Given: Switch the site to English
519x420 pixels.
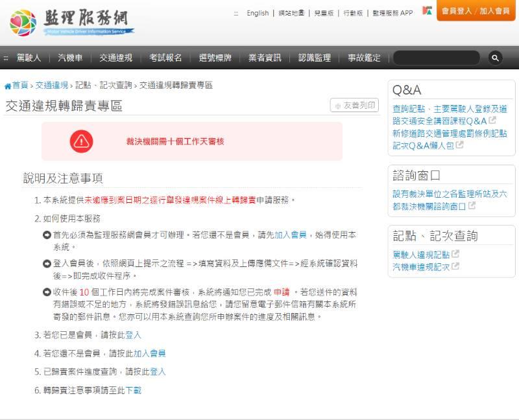Looking at the screenshot, I should tap(258, 13).
